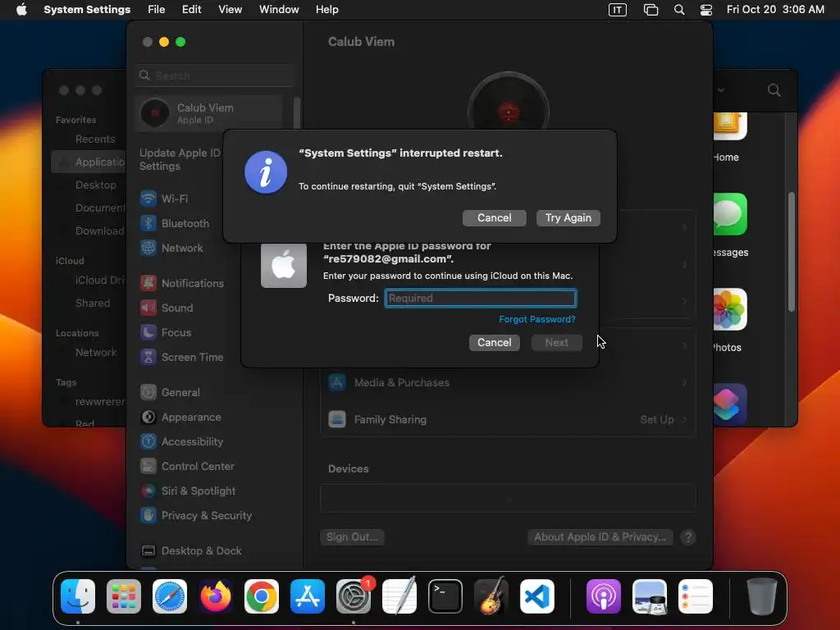Open Launchpad from the Dock
The width and height of the screenshot is (840, 630).
tap(124, 596)
